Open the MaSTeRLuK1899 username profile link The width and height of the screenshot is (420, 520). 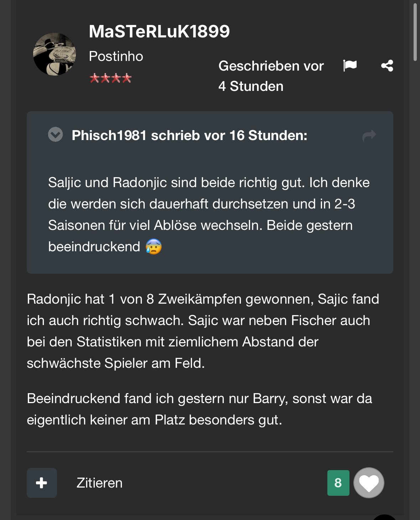159,31
